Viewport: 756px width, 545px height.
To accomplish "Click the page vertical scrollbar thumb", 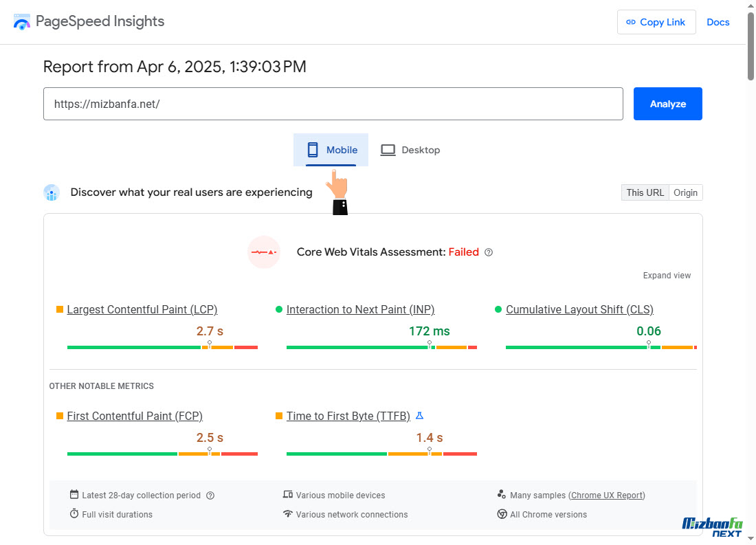I will coord(751,46).
